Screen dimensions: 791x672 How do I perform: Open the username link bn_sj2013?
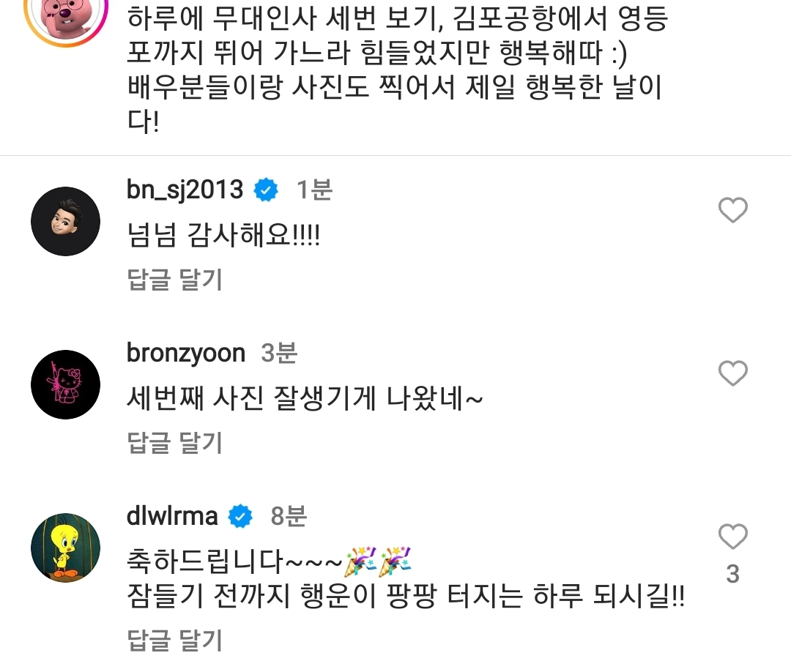[184, 190]
